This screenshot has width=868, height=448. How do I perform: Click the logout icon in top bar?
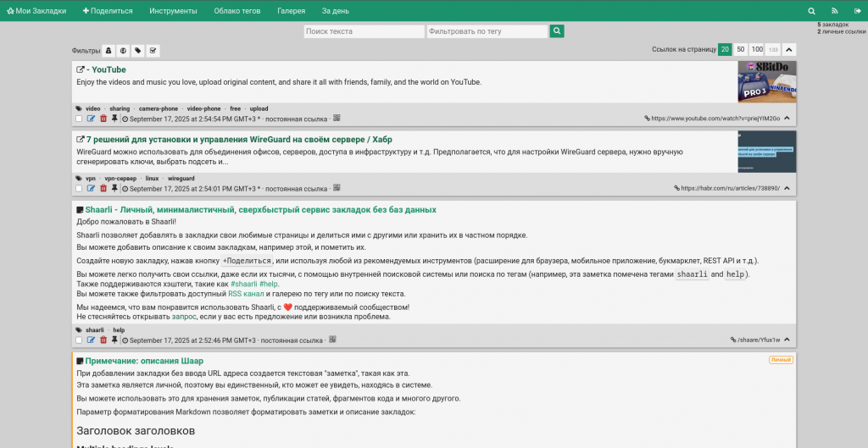tap(858, 11)
